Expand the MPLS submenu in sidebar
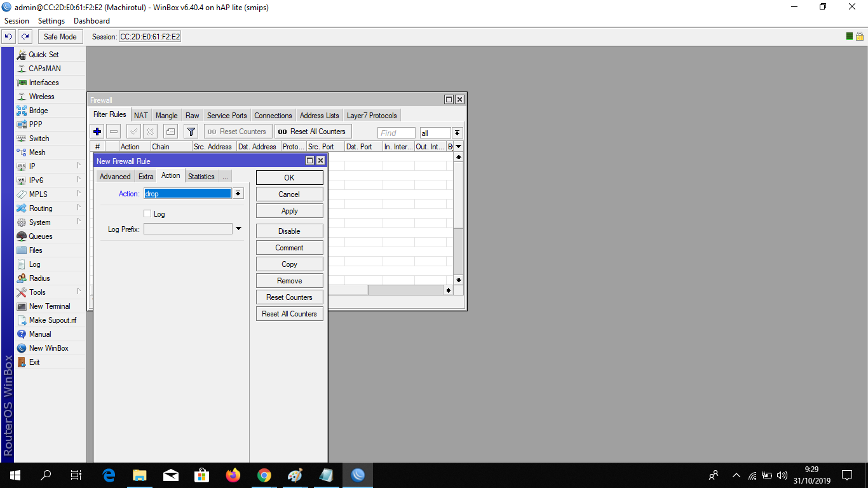This screenshot has height=488, width=868. point(79,194)
